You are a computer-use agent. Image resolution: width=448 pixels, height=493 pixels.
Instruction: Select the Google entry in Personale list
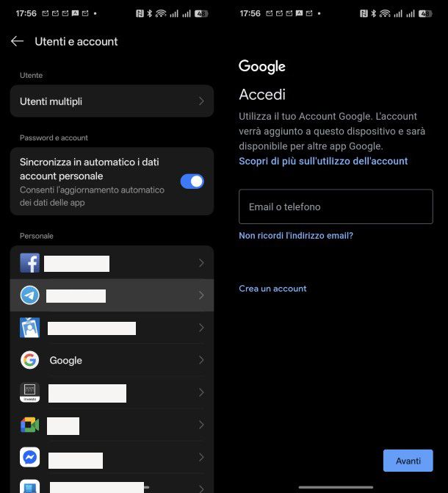pyautogui.click(x=112, y=360)
